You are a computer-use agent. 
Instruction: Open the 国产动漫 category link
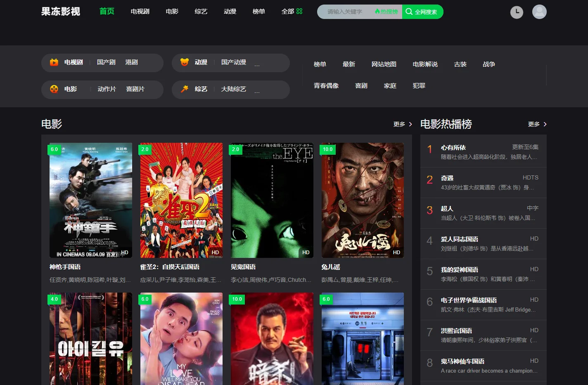(234, 62)
